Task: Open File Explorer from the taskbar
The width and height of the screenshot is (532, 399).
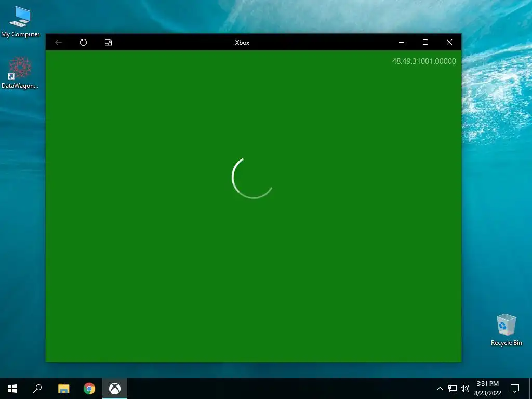Action: [63, 389]
